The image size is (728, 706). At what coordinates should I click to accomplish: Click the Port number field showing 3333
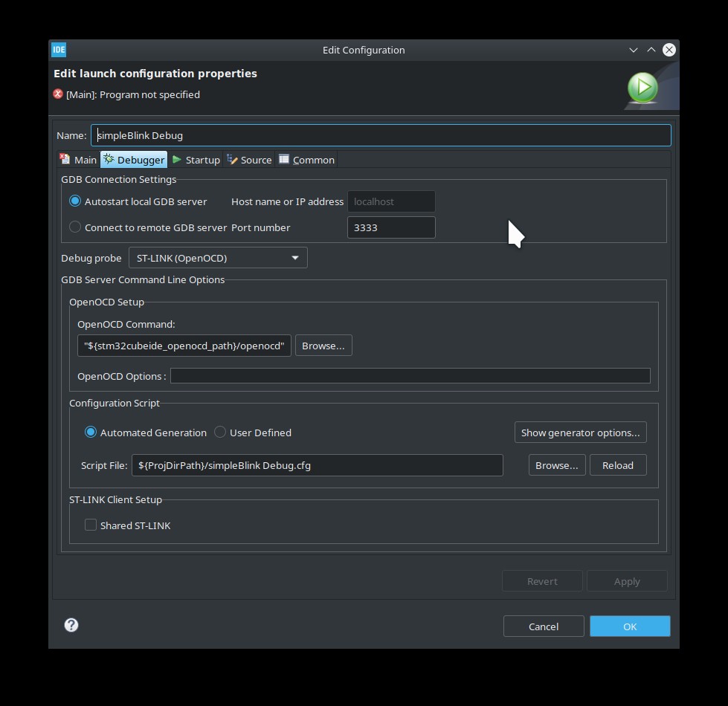click(391, 227)
